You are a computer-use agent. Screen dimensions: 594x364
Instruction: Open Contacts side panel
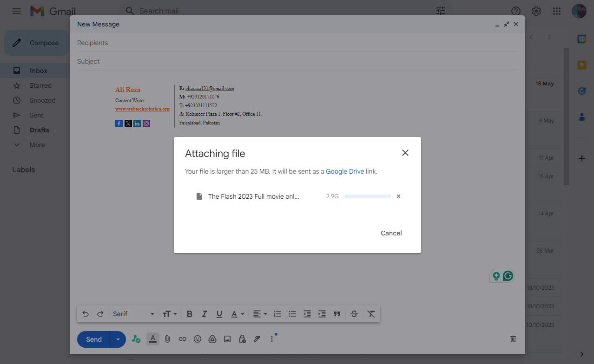tap(581, 117)
